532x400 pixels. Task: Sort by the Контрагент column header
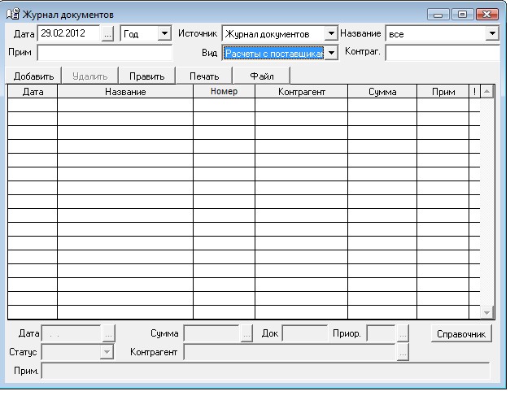tap(301, 93)
